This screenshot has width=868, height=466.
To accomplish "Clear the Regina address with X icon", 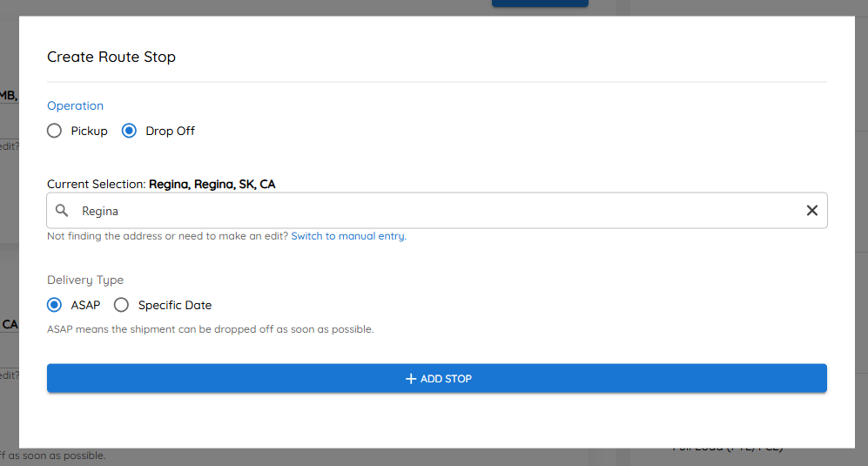I will pos(812,211).
